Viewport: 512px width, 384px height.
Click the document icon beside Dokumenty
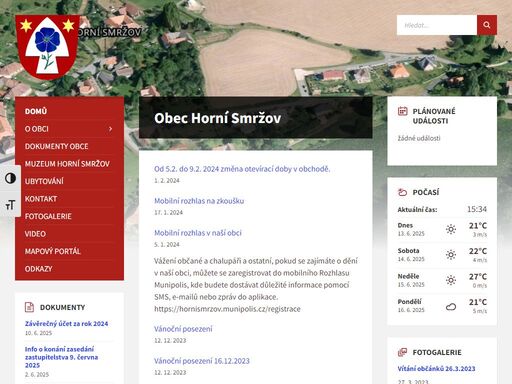point(29,307)
